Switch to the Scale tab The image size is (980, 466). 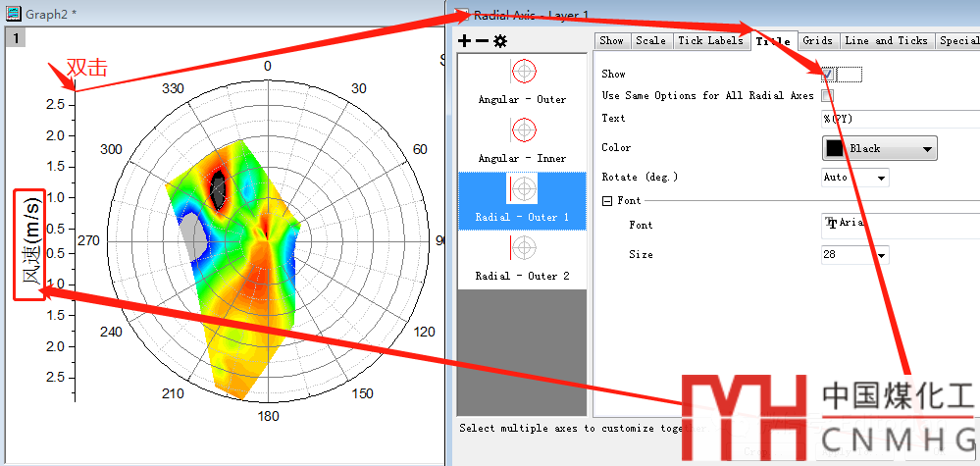(x=649, y=40)
